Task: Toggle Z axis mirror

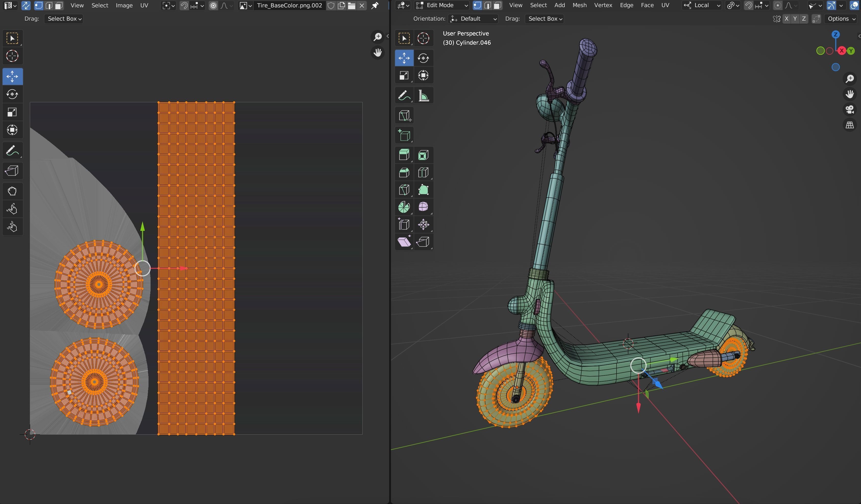Action: point(804,19)
